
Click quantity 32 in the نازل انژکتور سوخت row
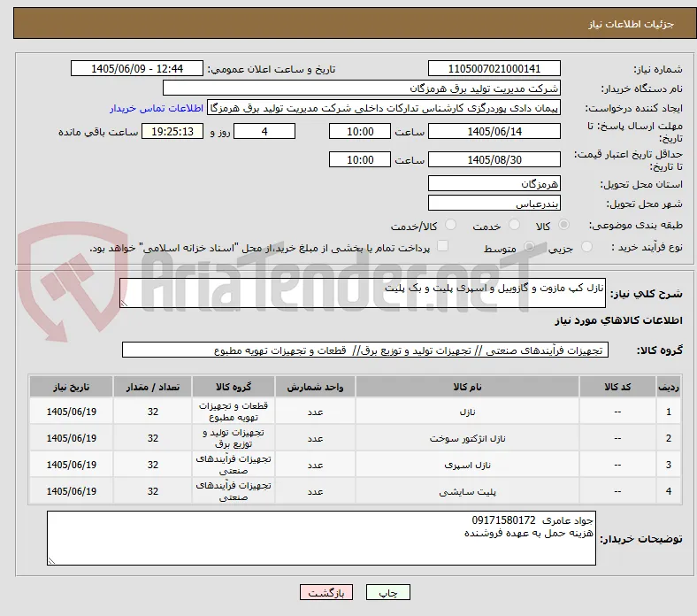click(153, 438)
